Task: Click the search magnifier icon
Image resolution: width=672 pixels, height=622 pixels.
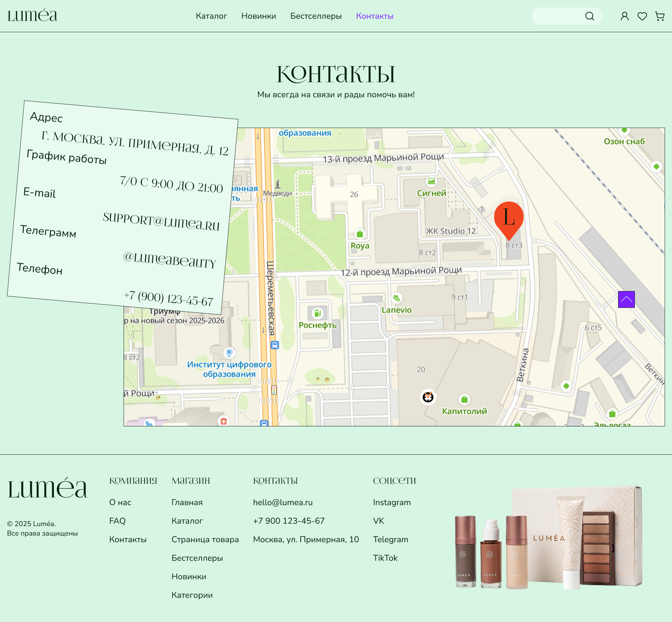Action: click(589, 16)
